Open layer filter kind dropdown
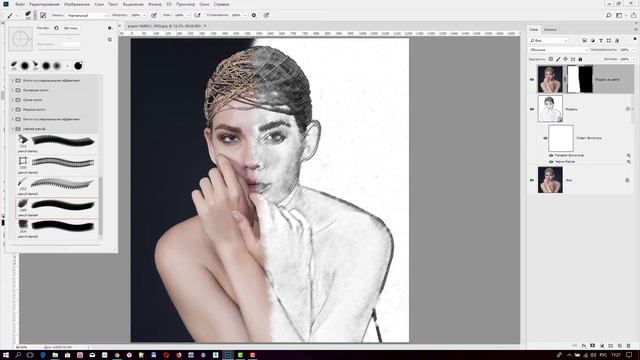This screenshot has width=640, height=360. click(548, 40)
